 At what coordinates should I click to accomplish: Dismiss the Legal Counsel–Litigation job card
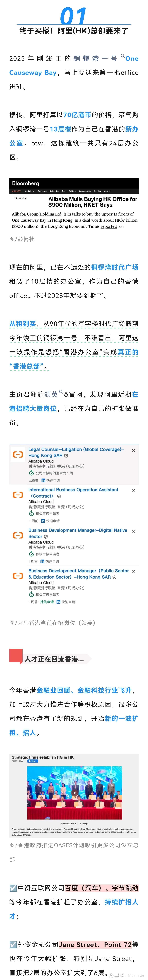pos(133,450)
